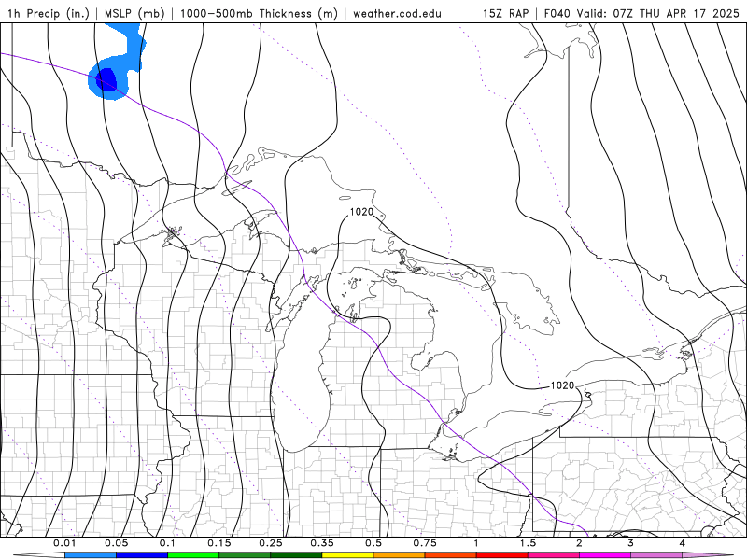The height and width of the screenshot is (560, 747).
Task: Click the orange 0.5 legend swatch
Action: 400,555
